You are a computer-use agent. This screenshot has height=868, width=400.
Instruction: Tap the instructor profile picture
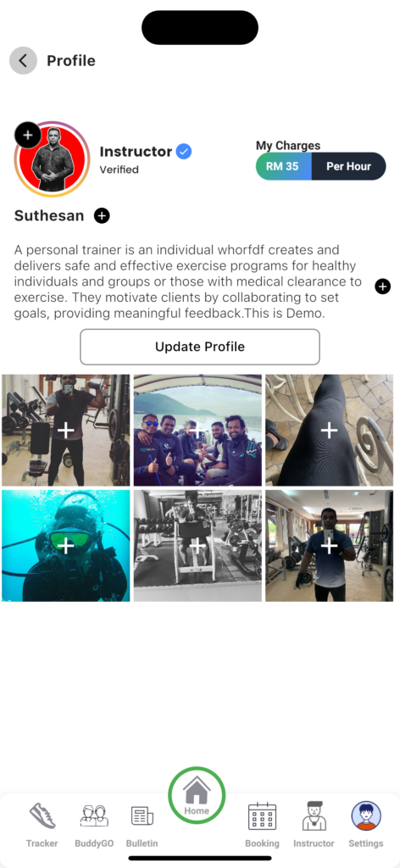pos(53,159)
